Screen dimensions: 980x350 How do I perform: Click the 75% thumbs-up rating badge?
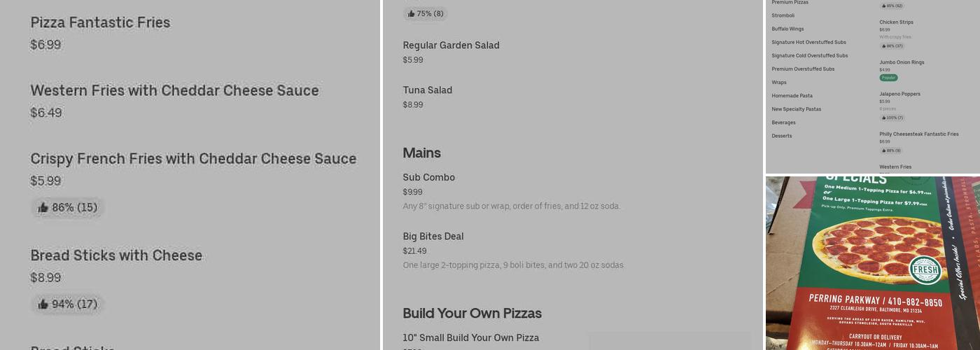click(425, 13)
